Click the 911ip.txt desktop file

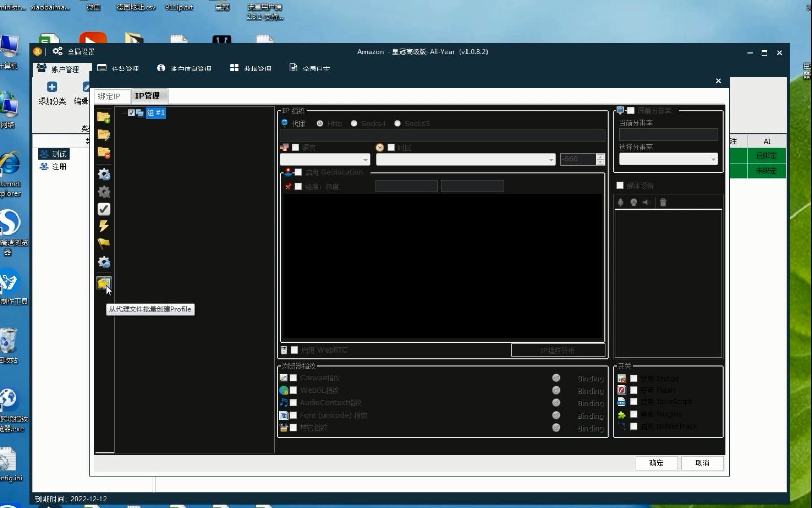(179, 7)
